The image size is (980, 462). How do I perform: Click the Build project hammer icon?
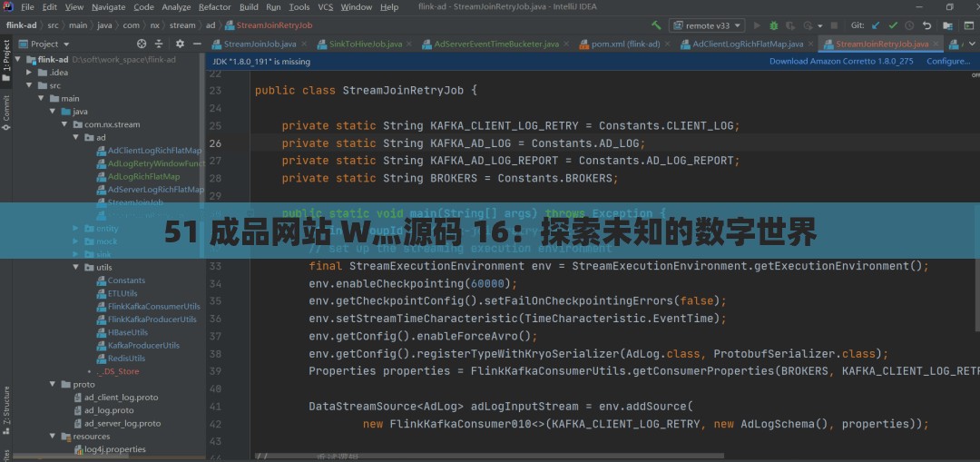tap(656, 25)
